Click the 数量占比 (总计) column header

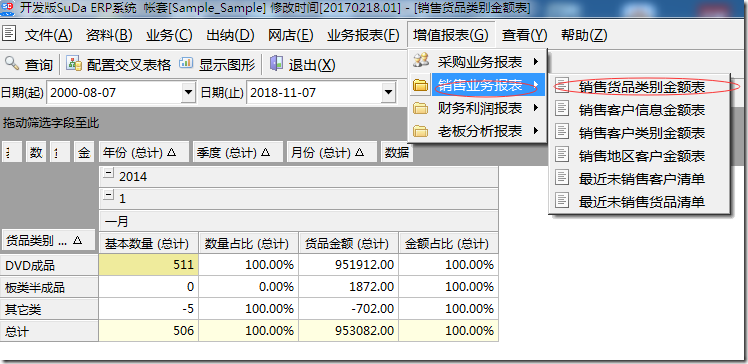coord(248,244)
